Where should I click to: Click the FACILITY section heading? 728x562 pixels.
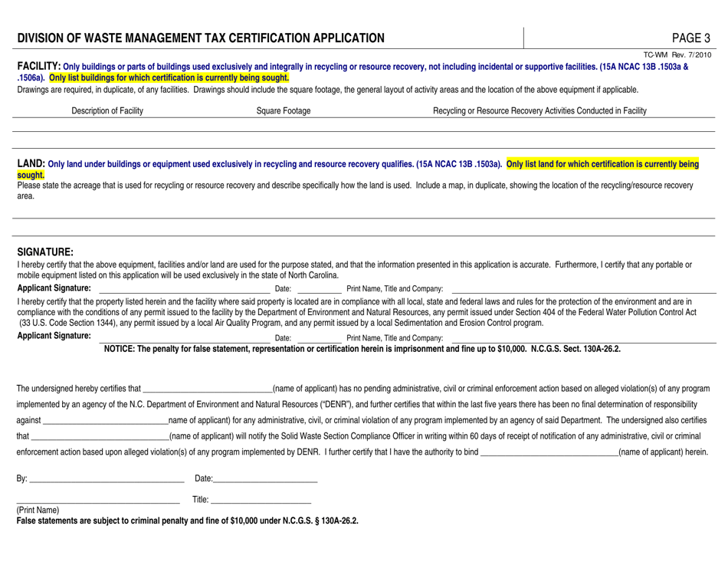click(x=34, y=67)
